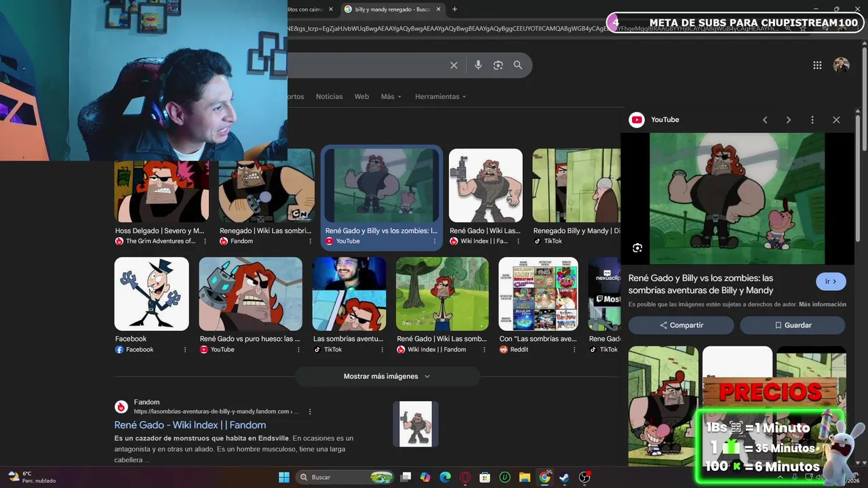This screenshot has width=868, height=488.
Task: Expand the Más search filter dropdown
Action: click(x=391, y=96)
